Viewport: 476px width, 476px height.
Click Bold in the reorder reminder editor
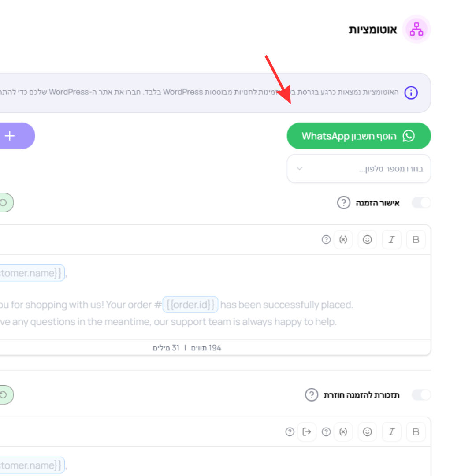[x=416, y=431]
